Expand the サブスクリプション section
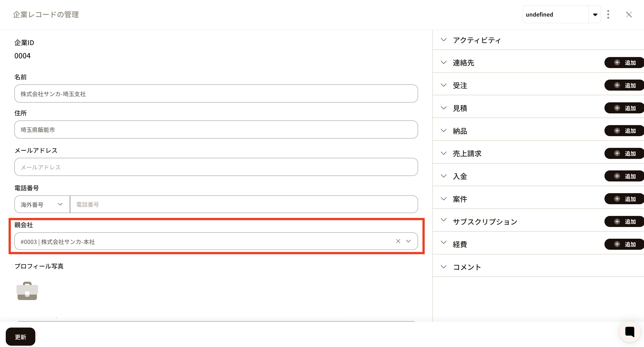 coord(444,220)
